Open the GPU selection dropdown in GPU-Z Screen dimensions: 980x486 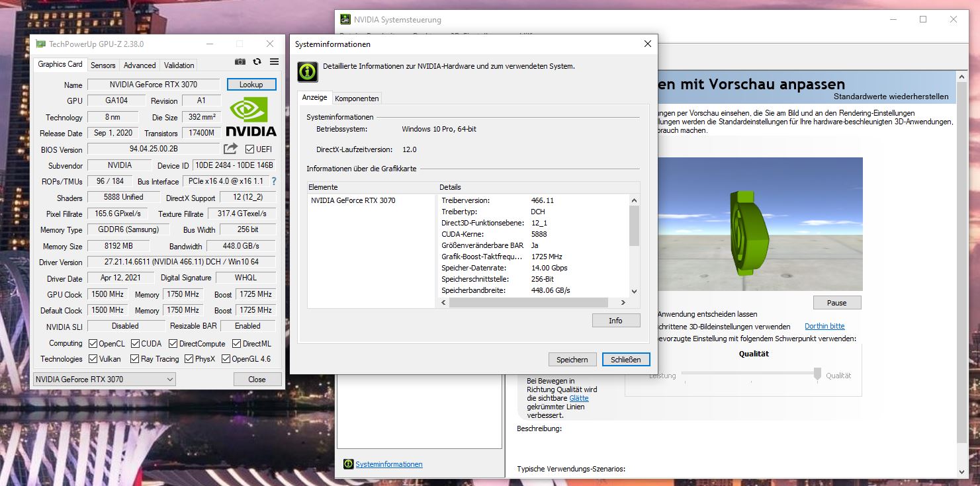pos(104,379)
